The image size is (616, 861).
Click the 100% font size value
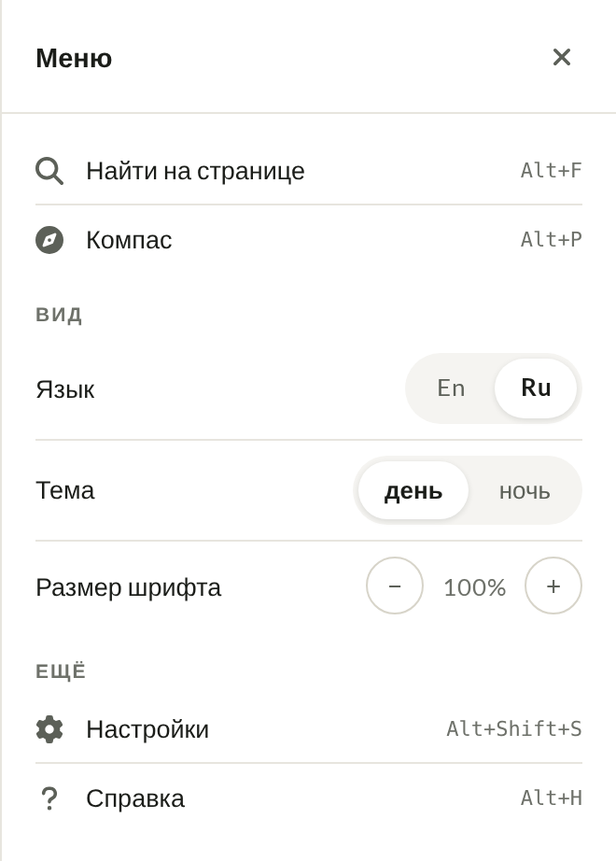[x=474, y=587]
